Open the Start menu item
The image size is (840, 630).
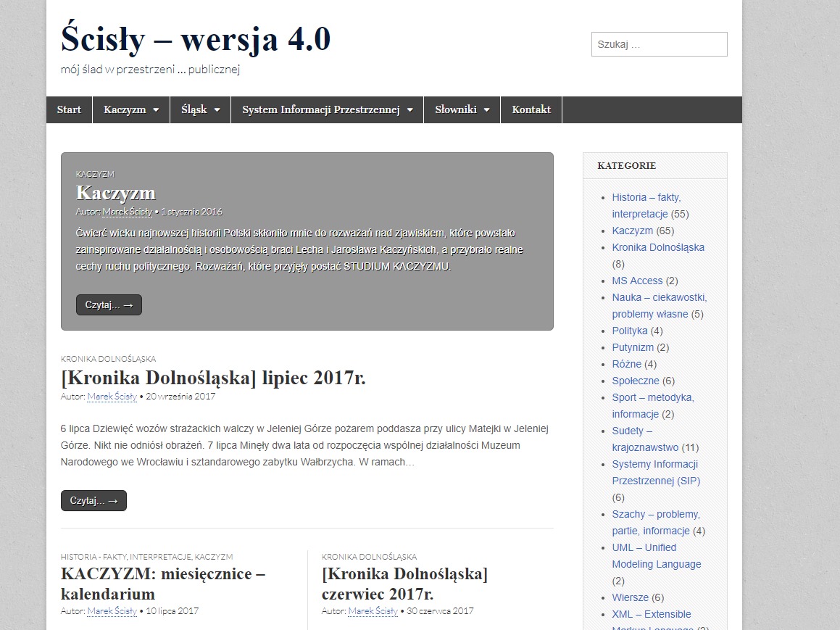point(69,109)
